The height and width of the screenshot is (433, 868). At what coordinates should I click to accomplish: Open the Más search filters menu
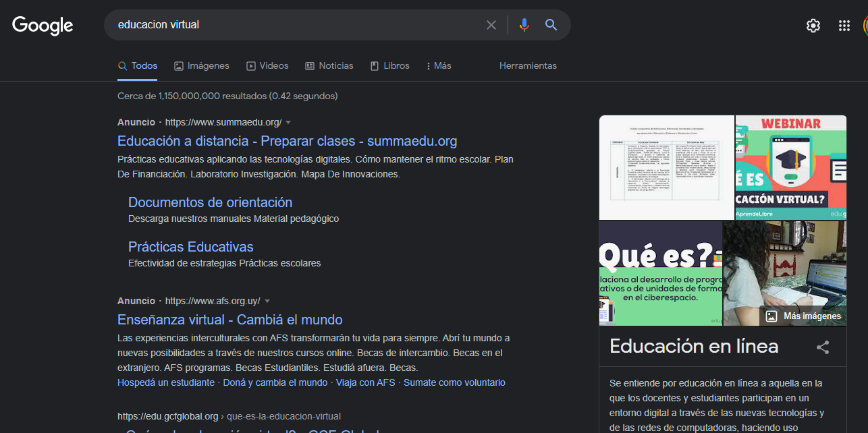pyautogui.click(x=439, y=66)
